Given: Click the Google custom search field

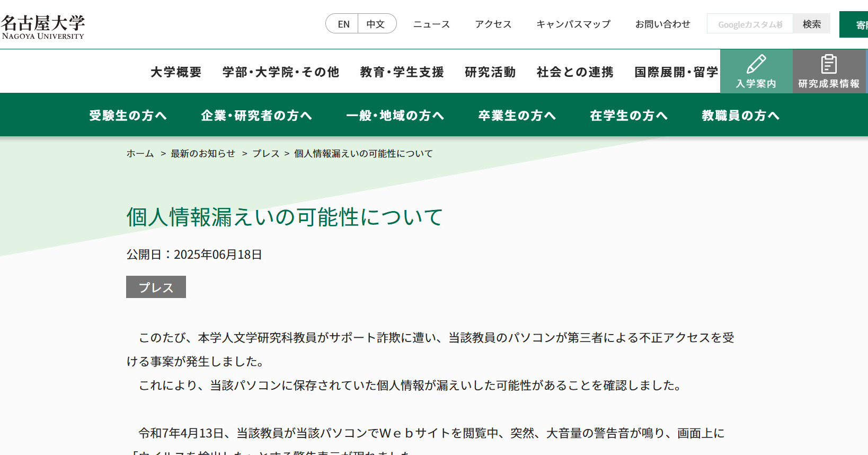Looking at the screenshot, I should [749, 24].
